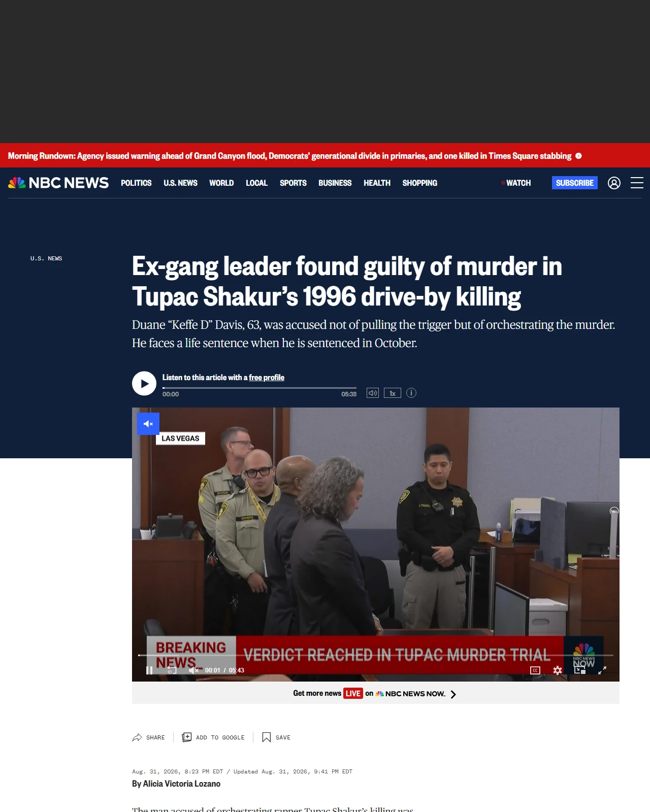Screen dimensions: 650x812
Task: Click the video player frame
Action: click(376, 545)
